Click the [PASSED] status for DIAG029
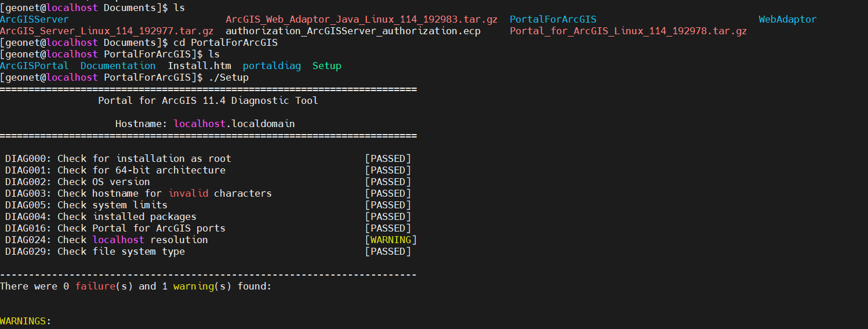 coord(388,252)
